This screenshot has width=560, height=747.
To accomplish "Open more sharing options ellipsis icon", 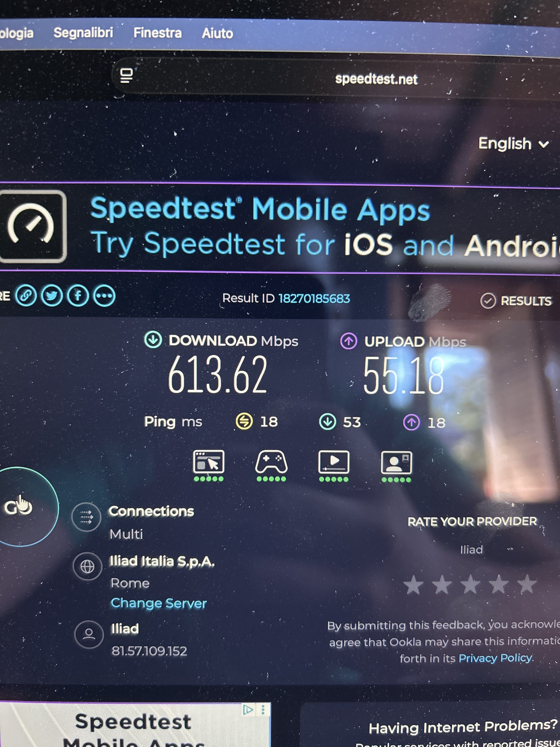I will pos(104,296).
